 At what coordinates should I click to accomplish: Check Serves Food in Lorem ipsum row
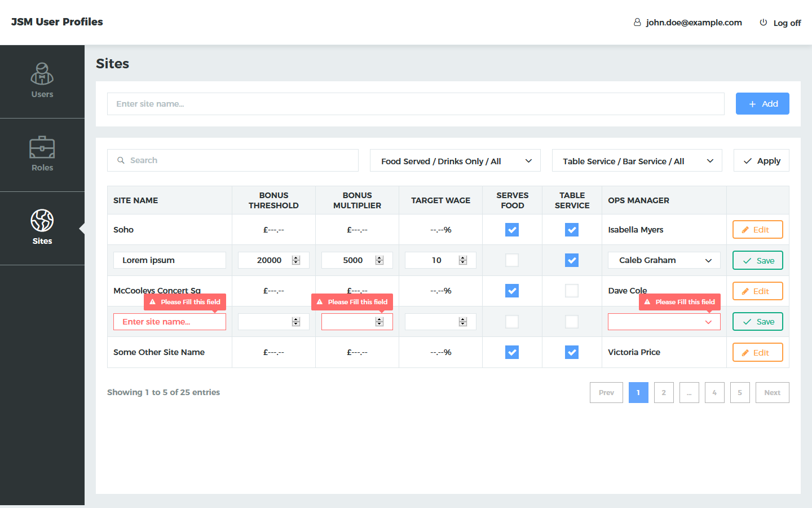512,260
